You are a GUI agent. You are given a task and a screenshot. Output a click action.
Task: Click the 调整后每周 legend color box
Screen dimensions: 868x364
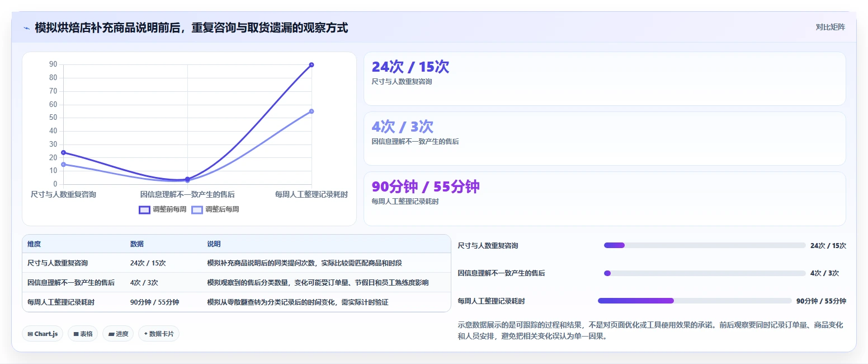[x=197, y=209]
